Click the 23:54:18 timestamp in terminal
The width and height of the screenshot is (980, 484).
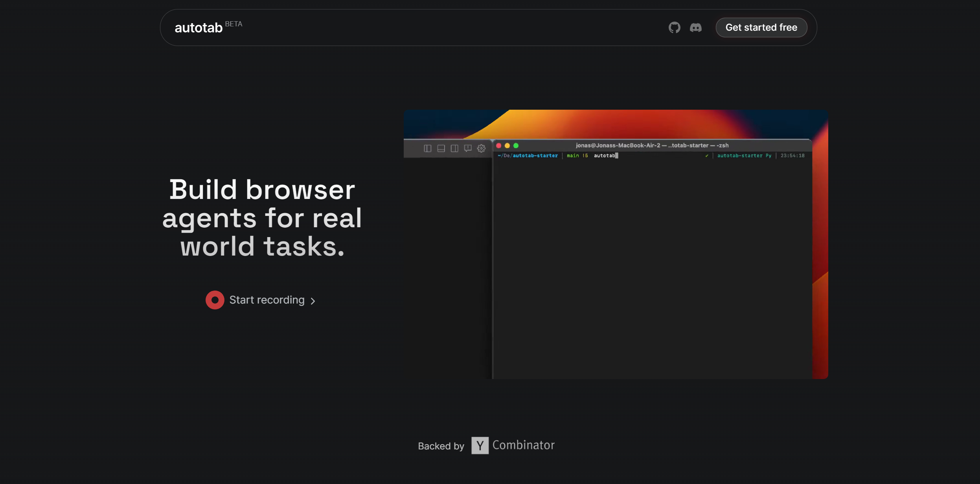[x=792, y=156]
